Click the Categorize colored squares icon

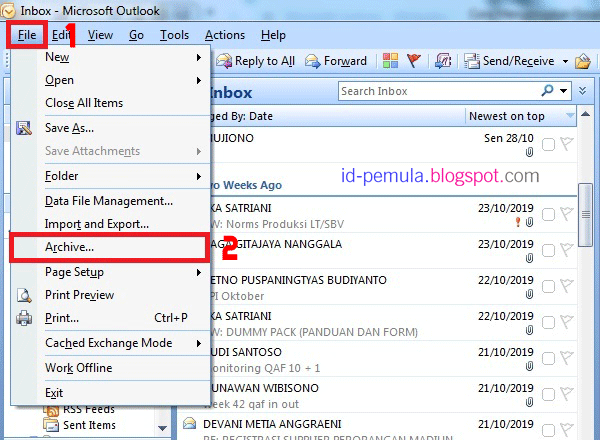pos(390,61)
